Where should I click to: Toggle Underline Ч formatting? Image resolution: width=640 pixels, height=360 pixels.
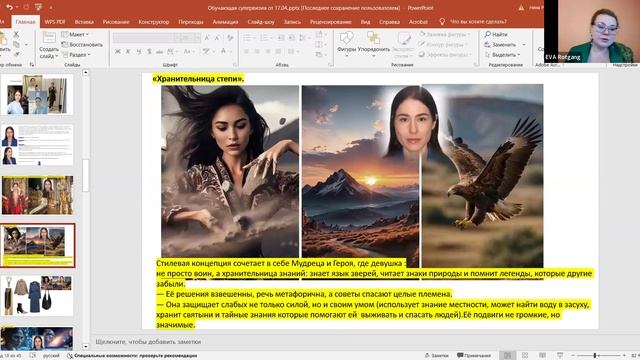139,51
